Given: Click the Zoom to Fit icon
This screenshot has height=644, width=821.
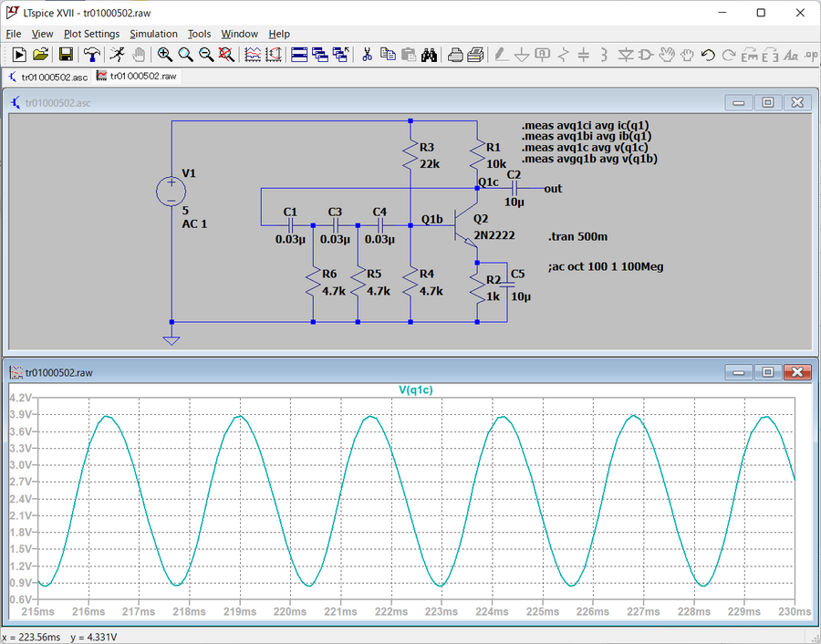Looking at the screenshot, I should (x=226, y=55).
